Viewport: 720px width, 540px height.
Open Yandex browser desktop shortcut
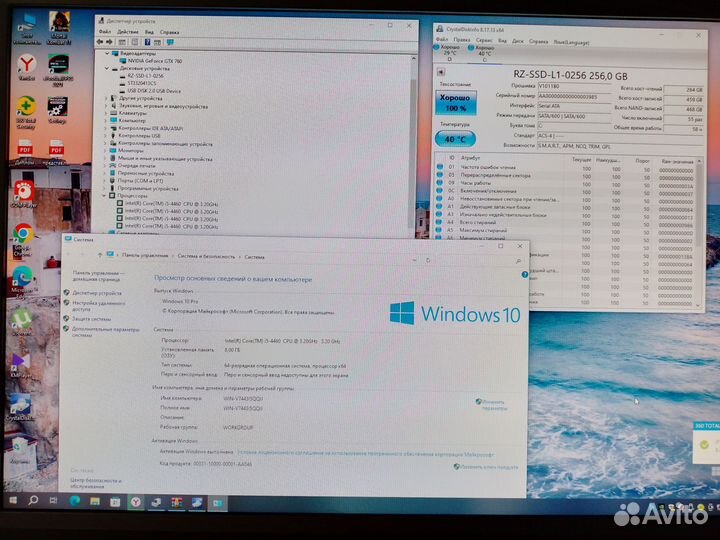pyautogui.click(x=27, y=67)
